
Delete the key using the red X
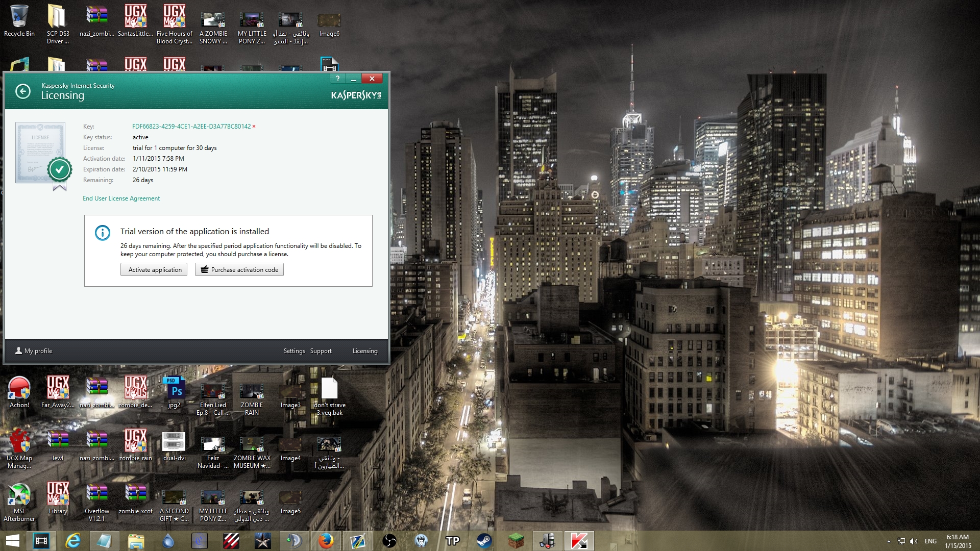click(x=254, y=127)
